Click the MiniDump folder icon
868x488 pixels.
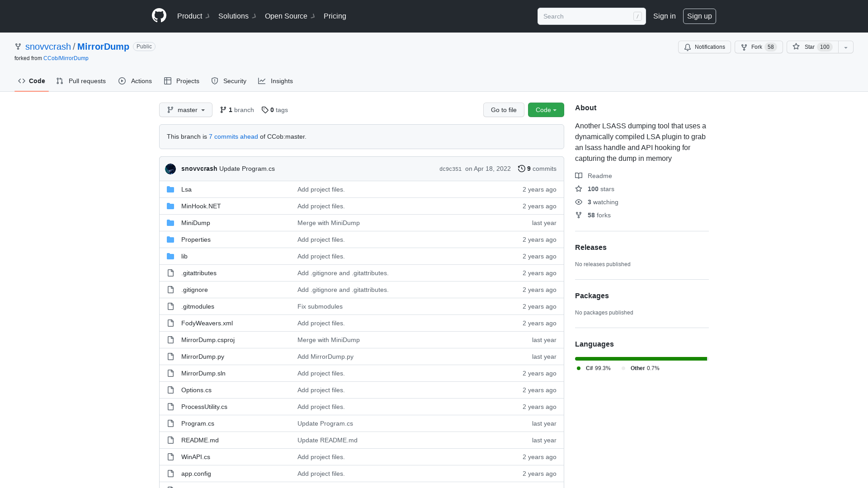[x=170, y=223]
